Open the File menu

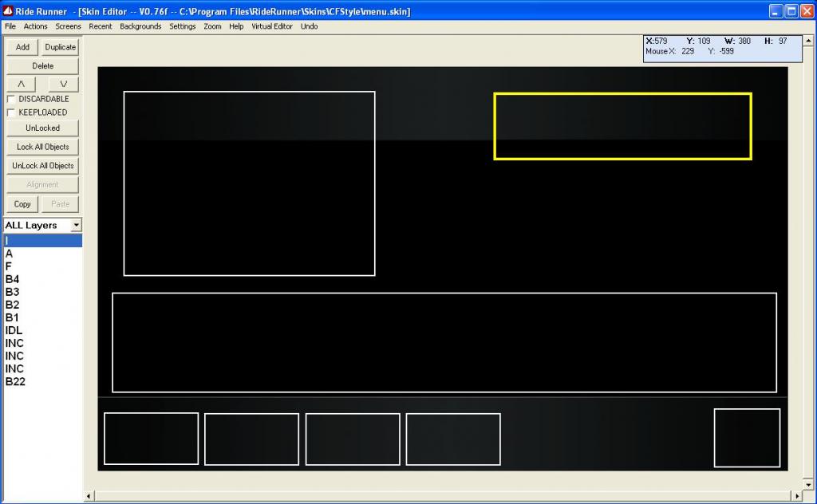(x=10, y=26)
